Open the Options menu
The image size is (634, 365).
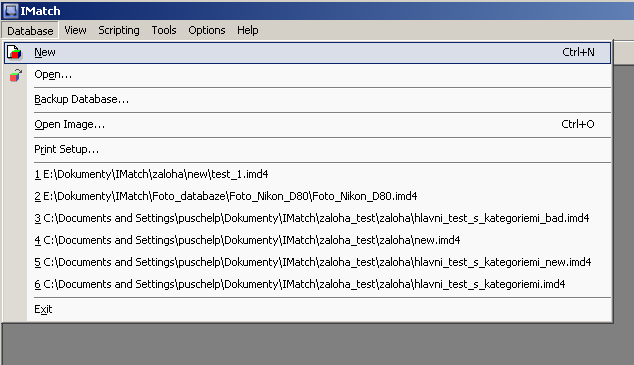pyautogui.click(x=207, y=30)
